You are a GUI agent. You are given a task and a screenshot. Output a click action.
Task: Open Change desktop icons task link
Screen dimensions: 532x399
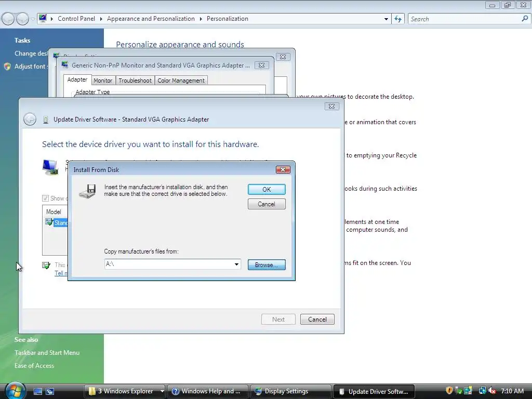tap(31, 54)
